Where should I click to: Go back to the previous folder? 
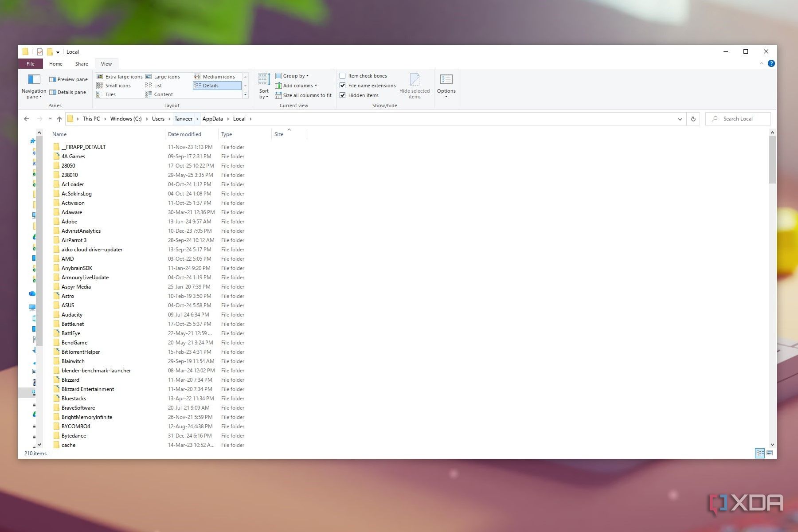tap(27, 119)
